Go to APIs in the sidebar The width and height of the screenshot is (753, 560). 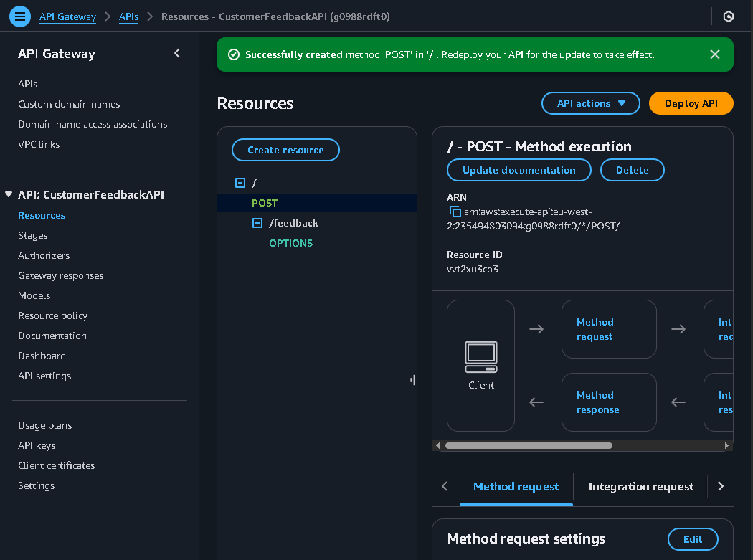(27, 84)
